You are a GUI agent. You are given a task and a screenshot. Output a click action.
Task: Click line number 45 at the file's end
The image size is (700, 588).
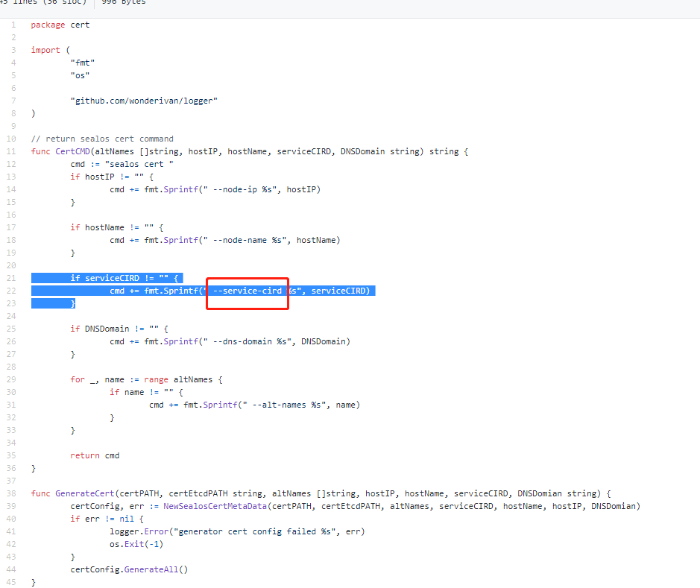pyautogui.click(x=13, y=581)
